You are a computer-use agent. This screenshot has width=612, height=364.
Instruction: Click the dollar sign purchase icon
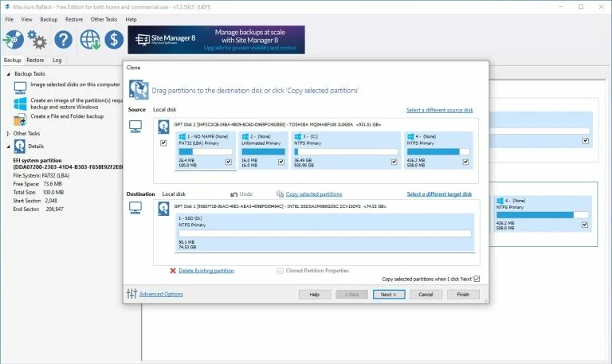(x=114, y=39)
